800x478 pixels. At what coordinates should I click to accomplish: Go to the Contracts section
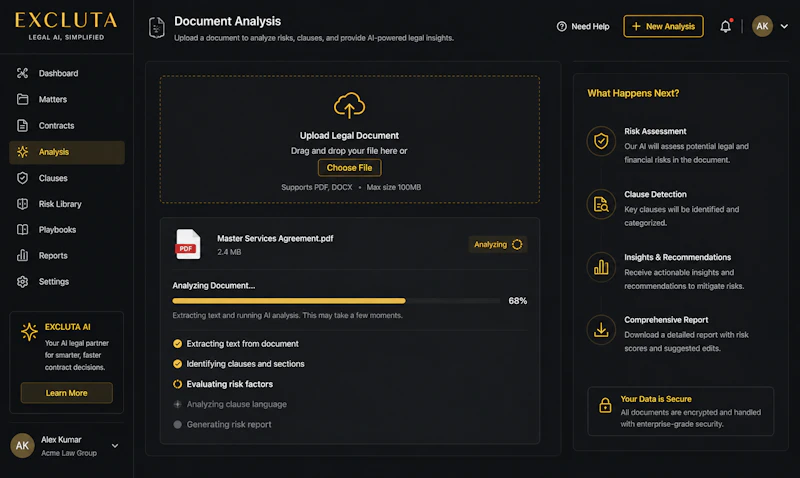67,125
